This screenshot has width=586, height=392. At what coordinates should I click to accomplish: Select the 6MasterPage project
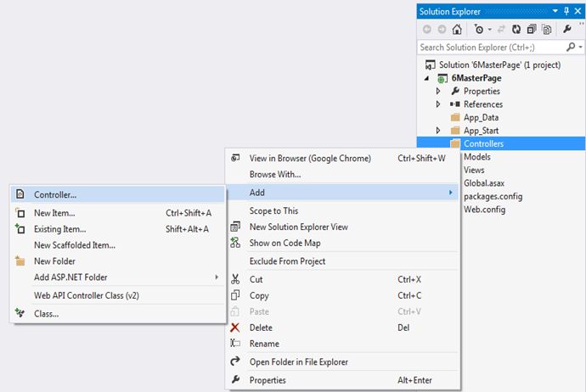(476, 78)
